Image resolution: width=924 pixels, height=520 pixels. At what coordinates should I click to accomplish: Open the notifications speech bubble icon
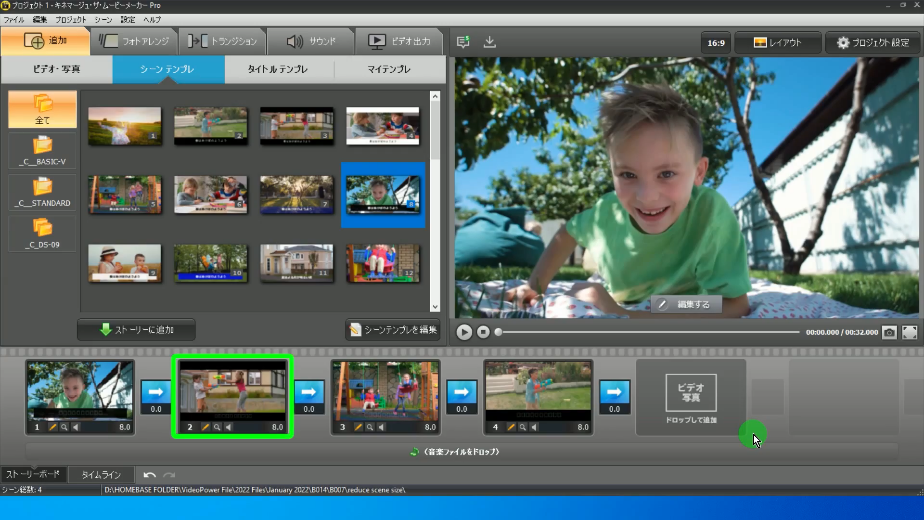click(463, 42)
